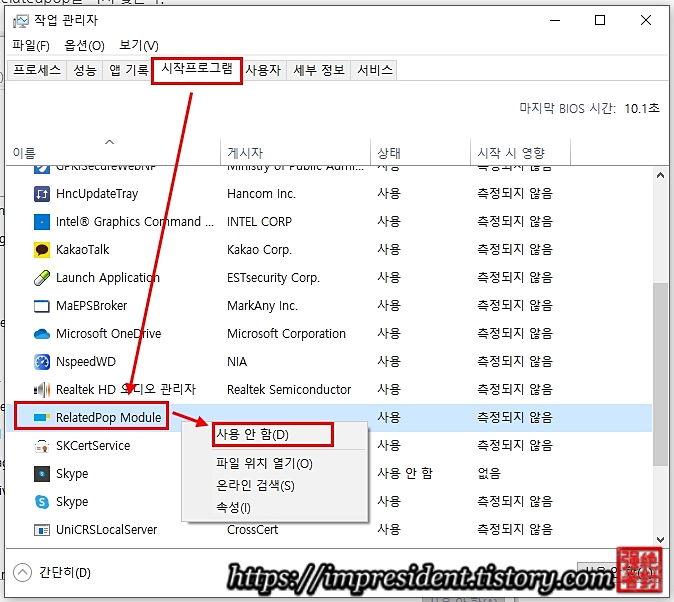674x602 pixels.
Task: Click publisher cell Microsoft Corporation
Action: tap(286, 334)
